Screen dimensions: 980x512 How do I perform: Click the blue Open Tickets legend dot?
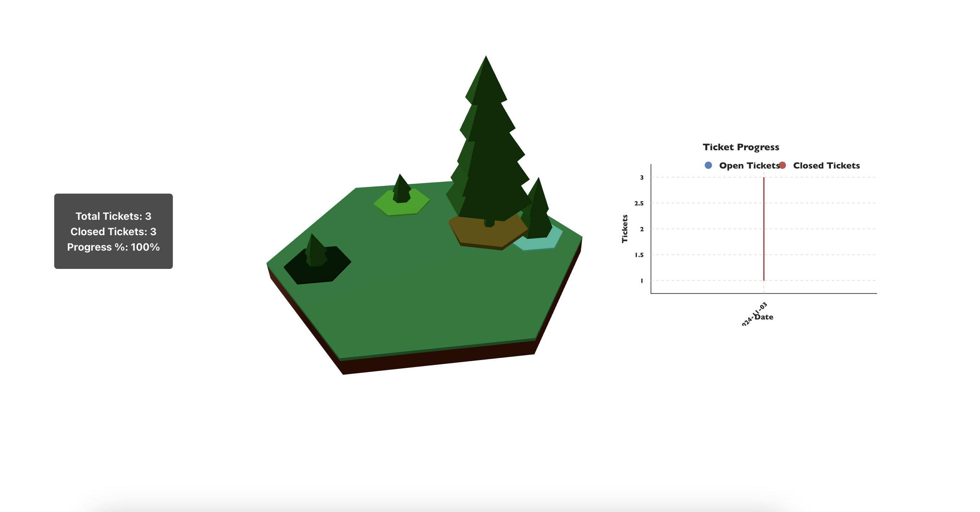[x=708, y=165]
